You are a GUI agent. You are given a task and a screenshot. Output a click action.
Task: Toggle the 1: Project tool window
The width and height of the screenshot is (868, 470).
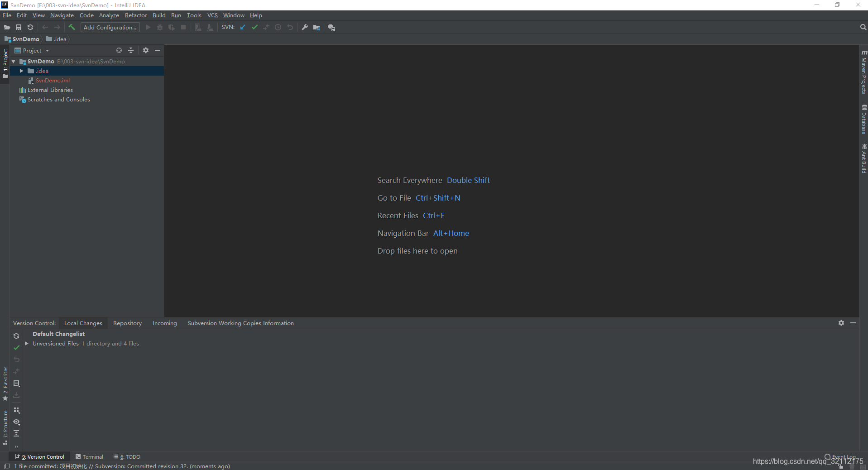[5, 63]
